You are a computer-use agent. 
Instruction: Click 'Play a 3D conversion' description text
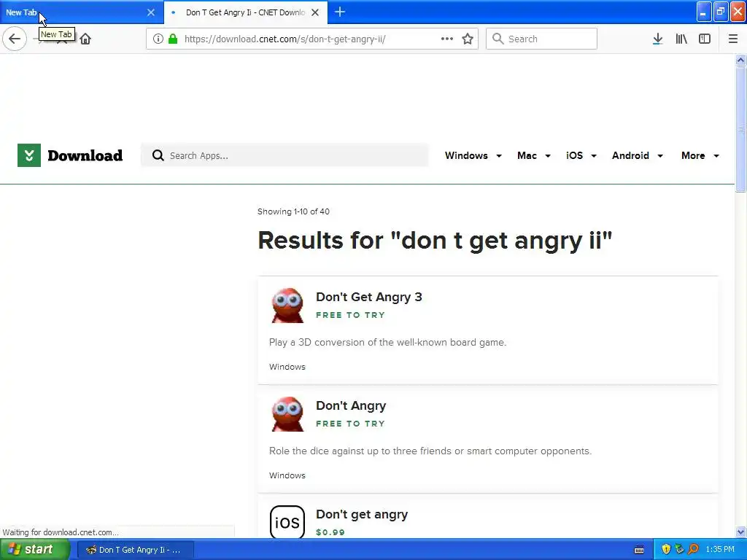(x=387, y=343)
